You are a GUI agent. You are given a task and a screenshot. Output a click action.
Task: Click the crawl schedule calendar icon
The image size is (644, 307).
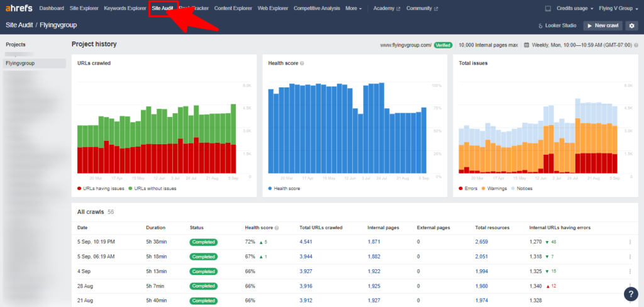pyautogui.click(x=527, y=45)
